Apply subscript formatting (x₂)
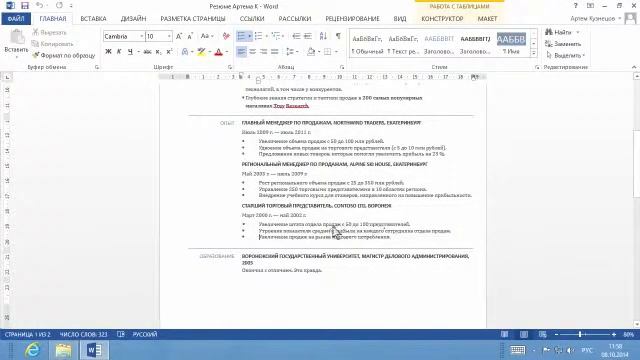 [158, 52]
